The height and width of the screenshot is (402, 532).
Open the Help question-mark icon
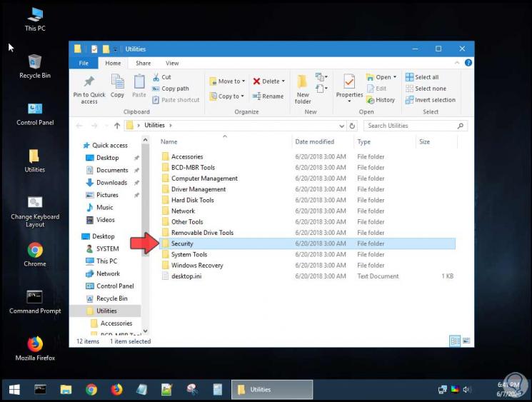pos(468,63)
